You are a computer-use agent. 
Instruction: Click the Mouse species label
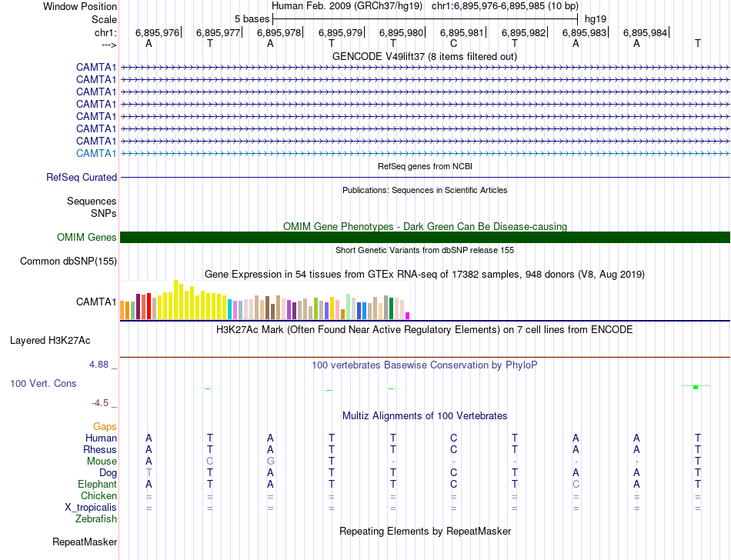click(x=102, y=462)
